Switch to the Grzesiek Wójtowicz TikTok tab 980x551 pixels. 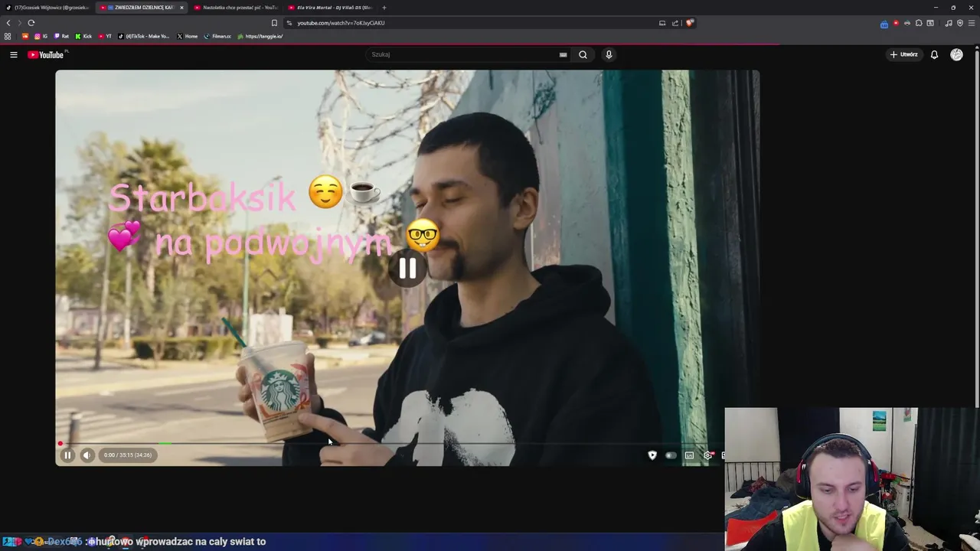point(47,8)
